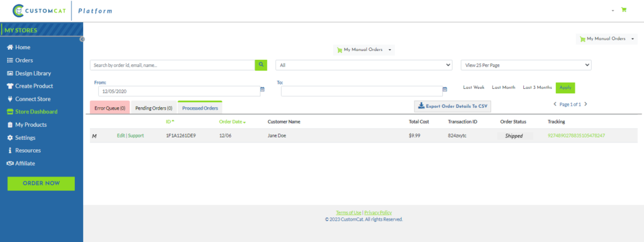Switch to the Error Queue tab

tap(109, 108)
